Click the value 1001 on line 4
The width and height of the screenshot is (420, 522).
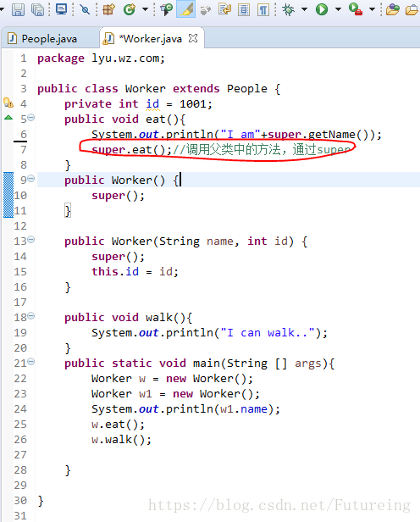tap(193, 104)
